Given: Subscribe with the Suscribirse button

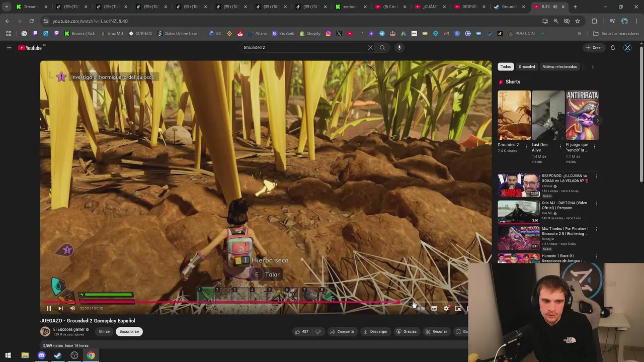Looking at the screenshot, I should 129,331.
